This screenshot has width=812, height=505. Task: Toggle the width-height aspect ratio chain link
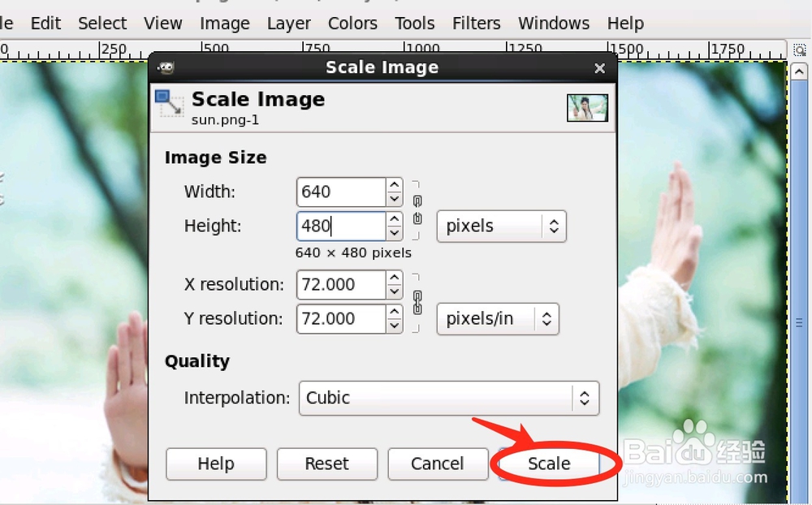[417, 209]
